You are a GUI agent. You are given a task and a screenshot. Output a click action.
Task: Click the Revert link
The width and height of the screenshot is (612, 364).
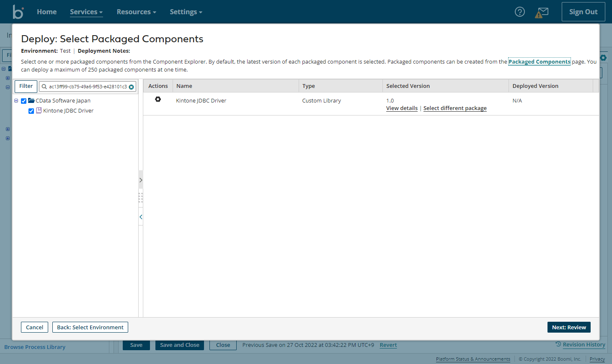coord(388,345)
